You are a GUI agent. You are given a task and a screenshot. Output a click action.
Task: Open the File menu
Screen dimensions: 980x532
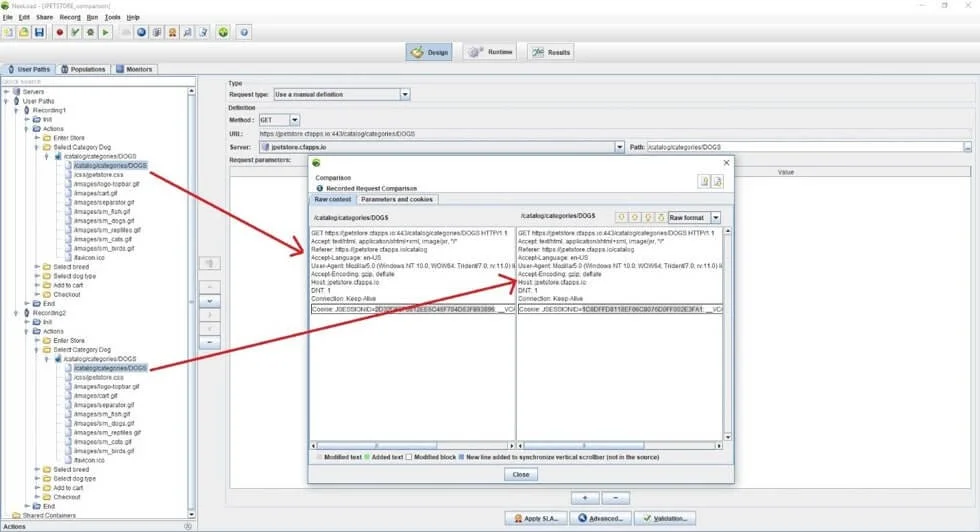click(x=8, y=18)
